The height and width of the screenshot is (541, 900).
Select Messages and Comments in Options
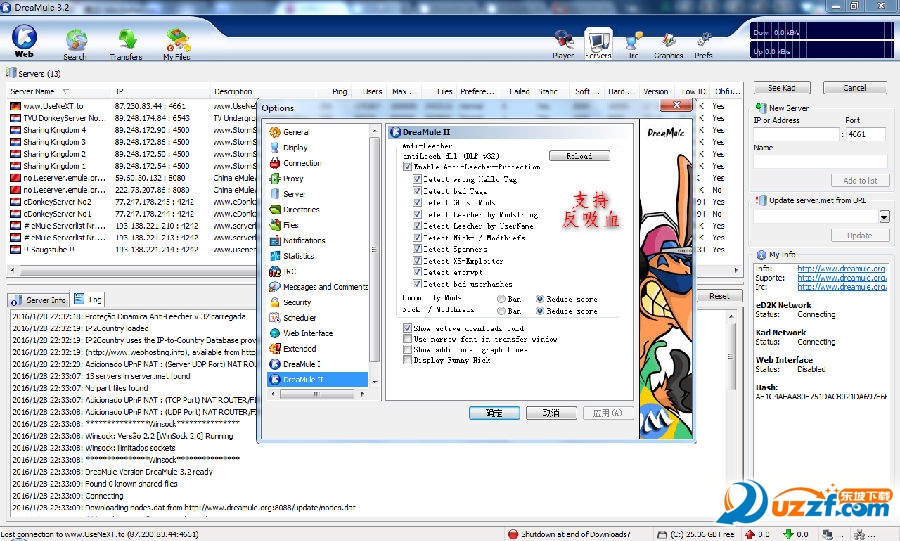[319, 287]
